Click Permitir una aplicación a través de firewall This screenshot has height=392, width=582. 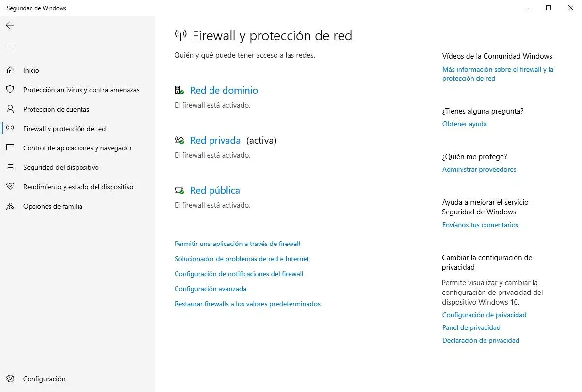point(237,244)
